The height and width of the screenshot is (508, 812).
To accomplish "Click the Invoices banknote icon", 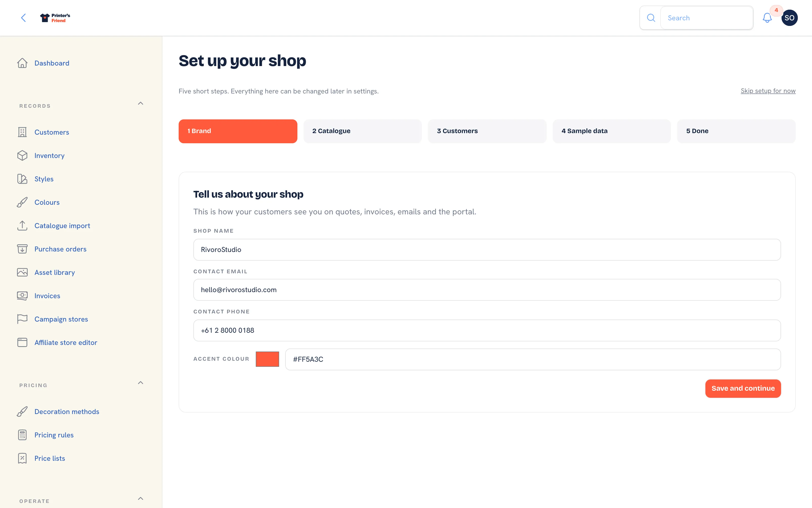I will click(x=22, y=296).
